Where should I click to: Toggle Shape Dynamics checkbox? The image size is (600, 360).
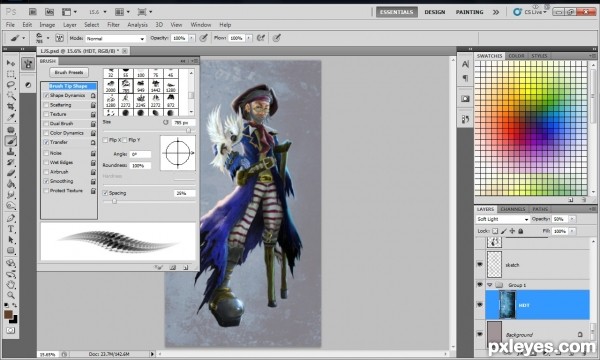[46, 95]
